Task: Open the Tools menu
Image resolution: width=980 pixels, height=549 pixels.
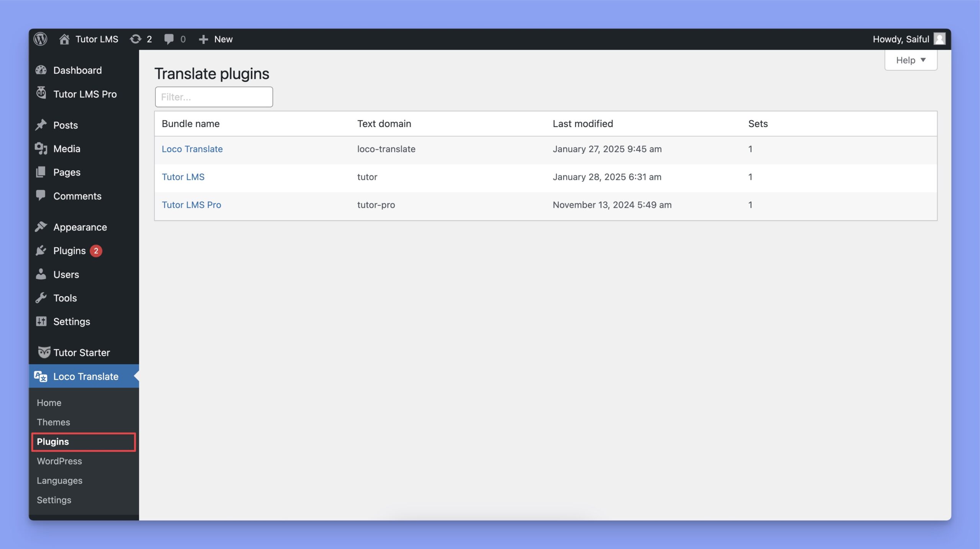Action: point(65,298)
